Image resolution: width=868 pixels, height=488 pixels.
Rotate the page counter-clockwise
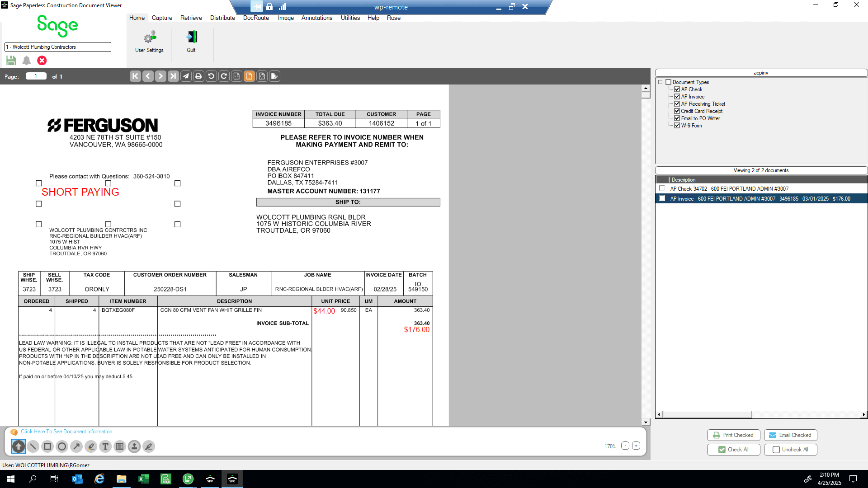pyautogui.click(x=211, y=76)
